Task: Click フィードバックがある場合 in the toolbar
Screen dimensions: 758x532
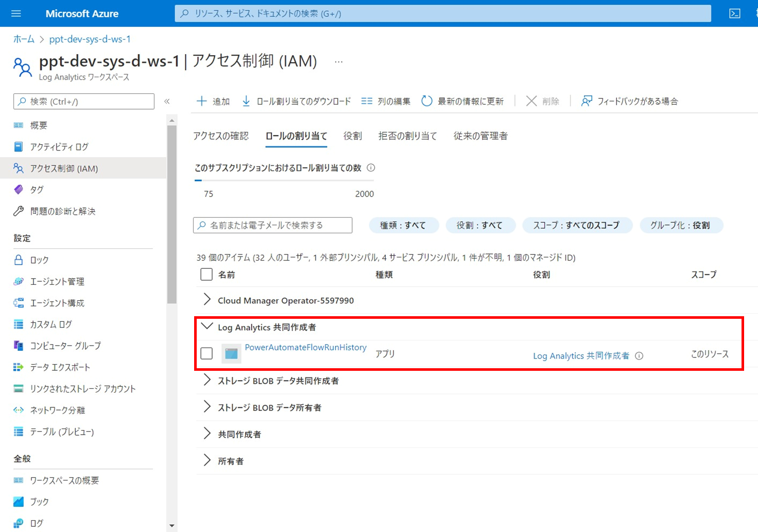Action: (629, 101)
